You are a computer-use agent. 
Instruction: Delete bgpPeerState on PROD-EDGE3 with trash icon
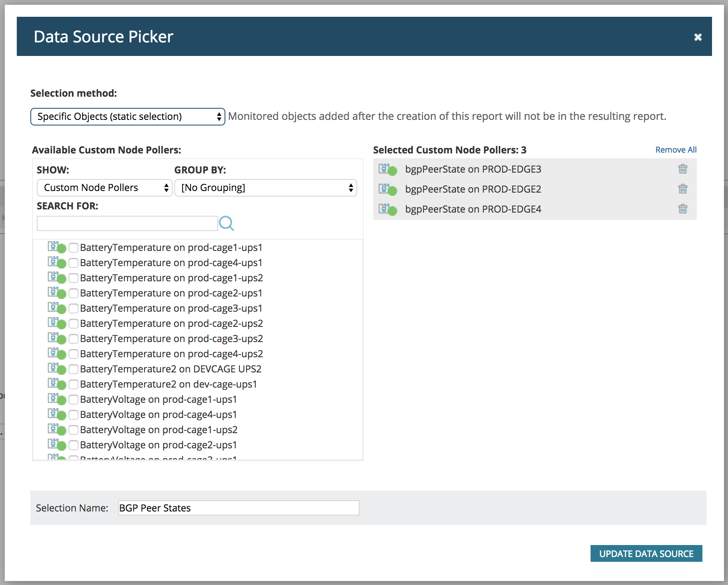point(682,169)
